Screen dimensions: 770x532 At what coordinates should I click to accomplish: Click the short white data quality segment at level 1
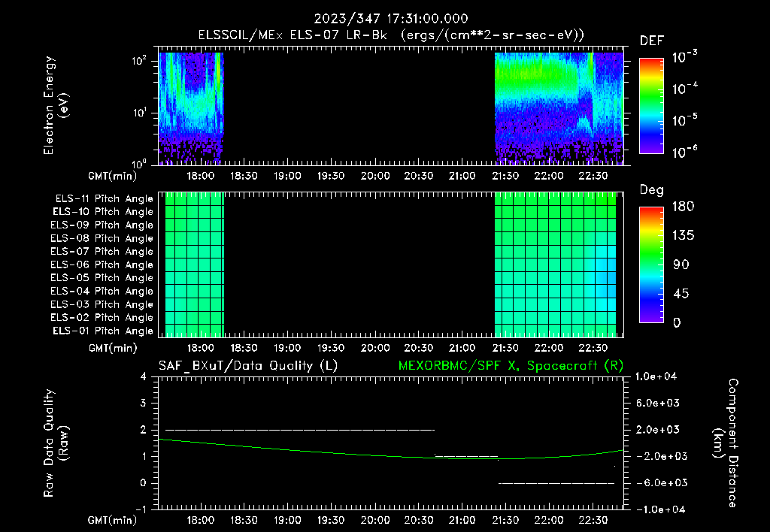click(466, 456)
